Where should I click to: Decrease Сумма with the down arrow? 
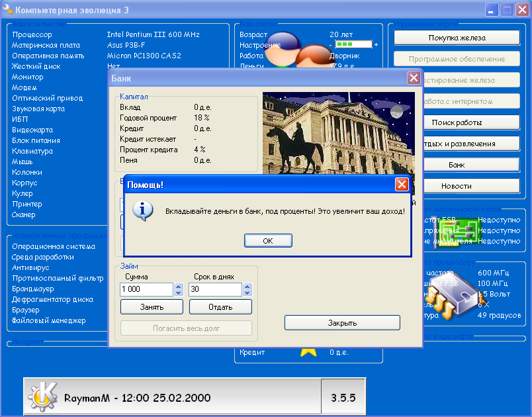(x=179, y=293)
